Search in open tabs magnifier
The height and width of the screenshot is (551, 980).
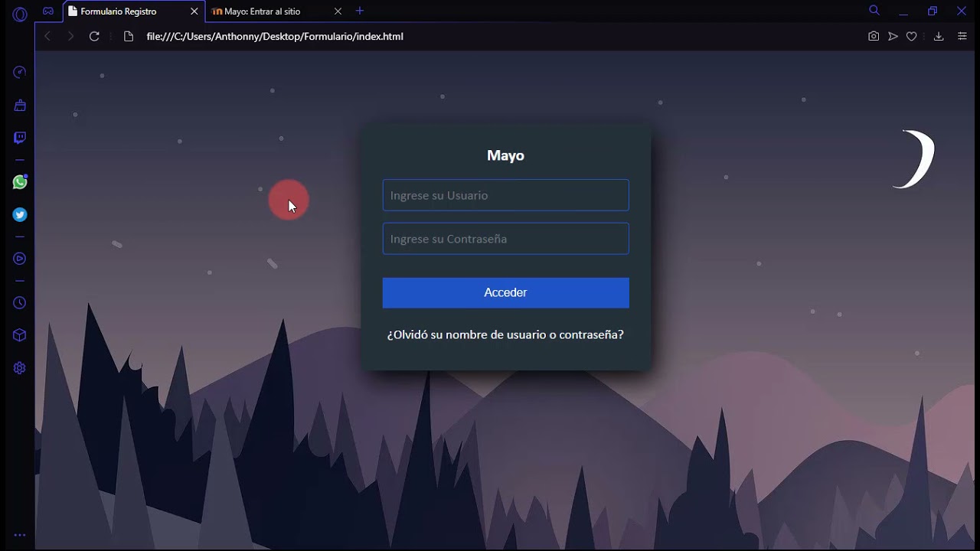coord(874,11)
